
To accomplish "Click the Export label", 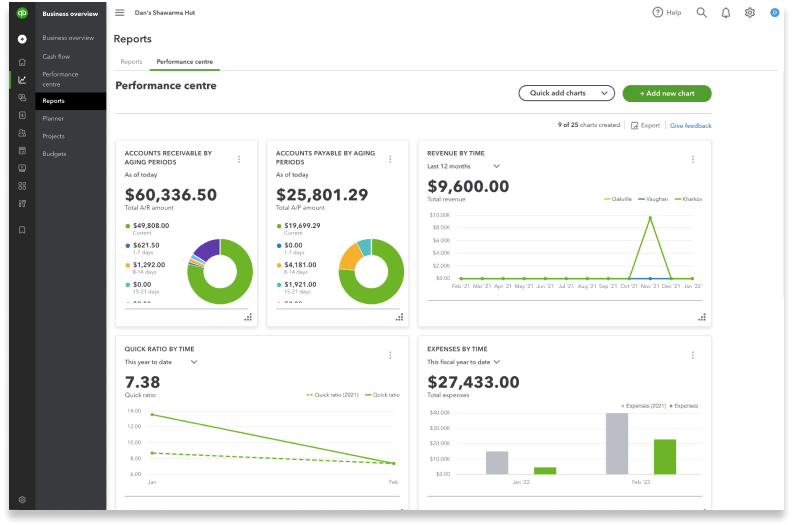I will point(650,125).
